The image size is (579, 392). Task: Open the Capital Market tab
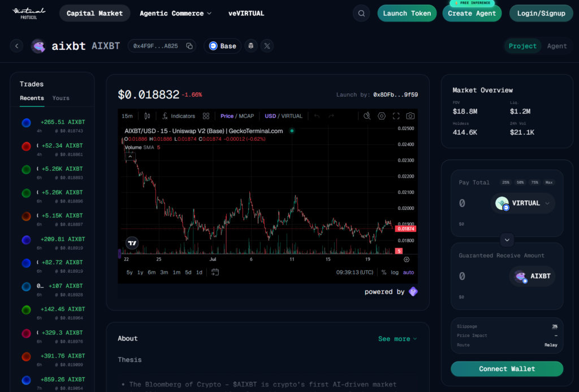[x=94, y=14]
